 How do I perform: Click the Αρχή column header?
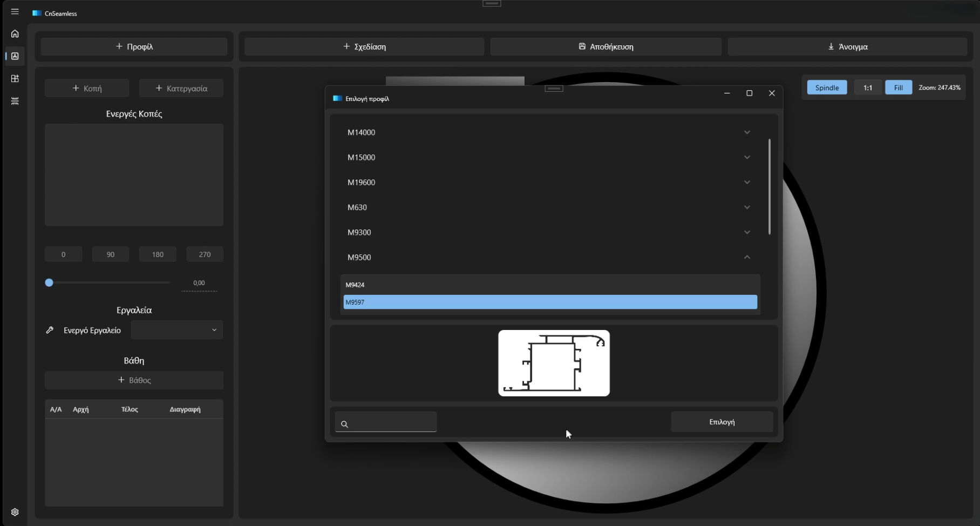81,409
